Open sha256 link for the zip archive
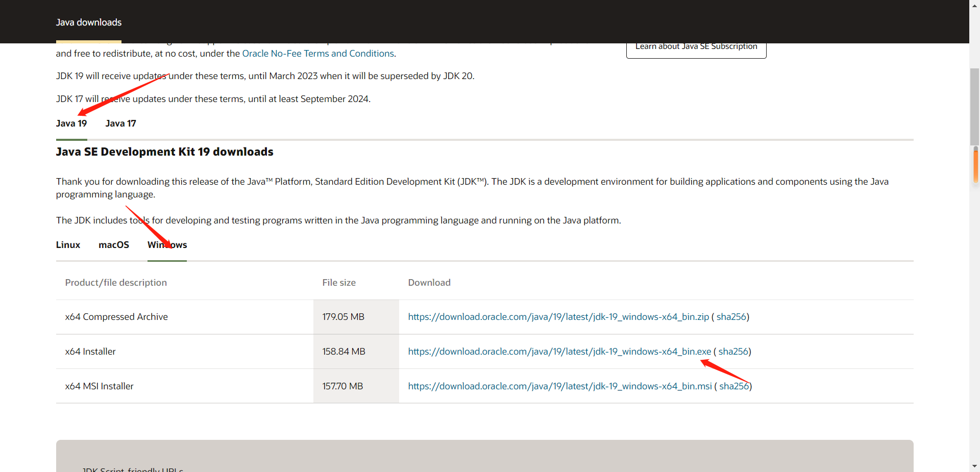The height and width of the screenshot is (472, 980). pos(731,317)
